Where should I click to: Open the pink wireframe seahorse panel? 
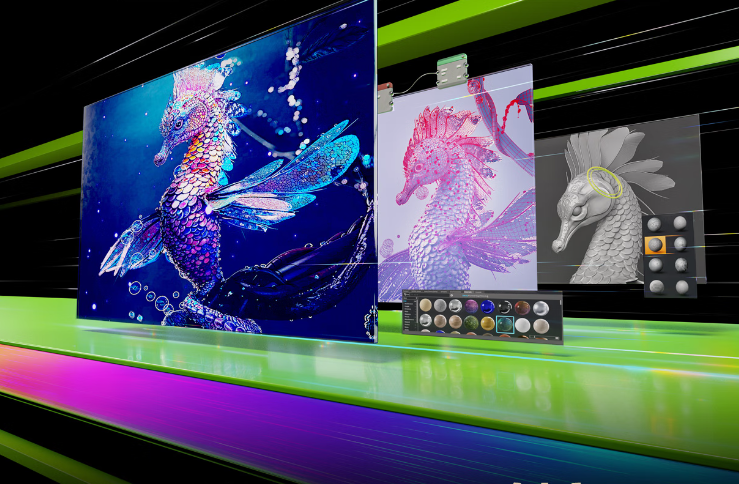click(x=456, y=184)
